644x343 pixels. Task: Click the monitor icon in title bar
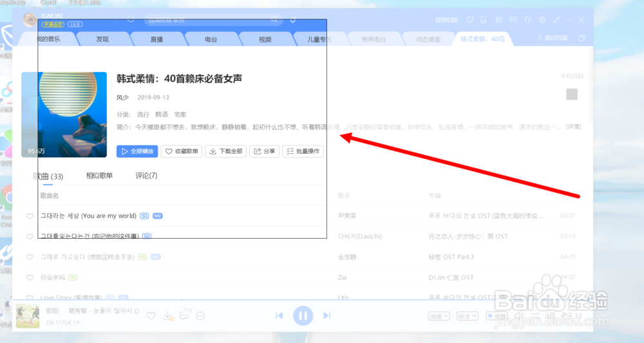[470, 20]
